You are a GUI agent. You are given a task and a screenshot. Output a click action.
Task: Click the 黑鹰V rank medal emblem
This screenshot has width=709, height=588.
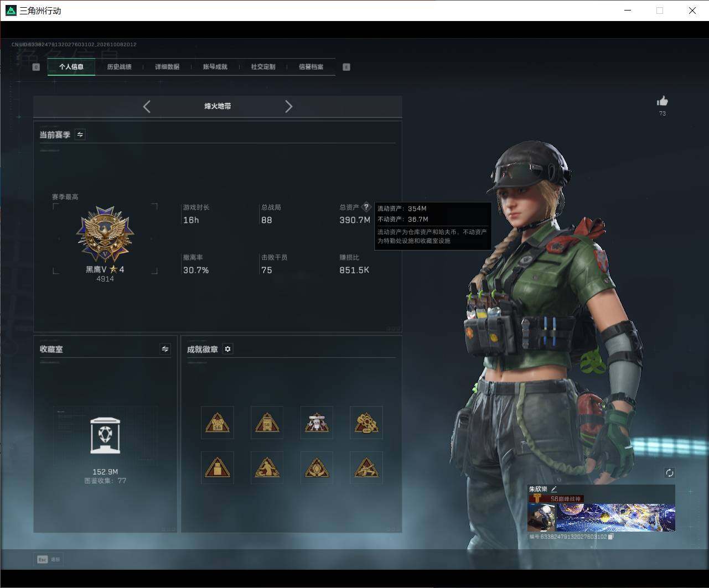point(105,235)
